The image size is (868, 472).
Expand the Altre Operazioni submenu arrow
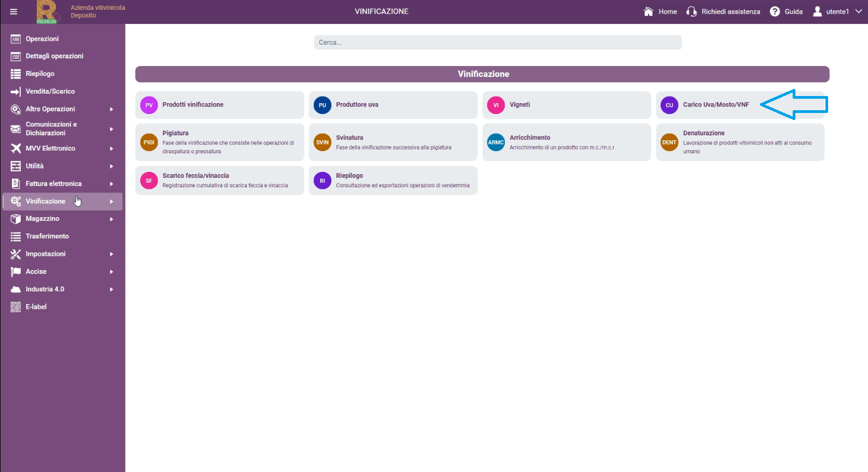(111, 109)
